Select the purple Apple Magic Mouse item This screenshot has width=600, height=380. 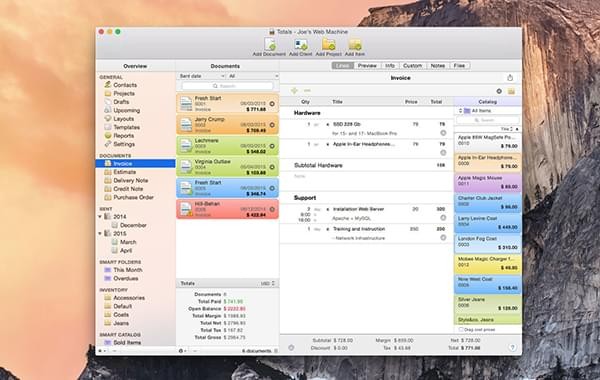tap(488, 183)
